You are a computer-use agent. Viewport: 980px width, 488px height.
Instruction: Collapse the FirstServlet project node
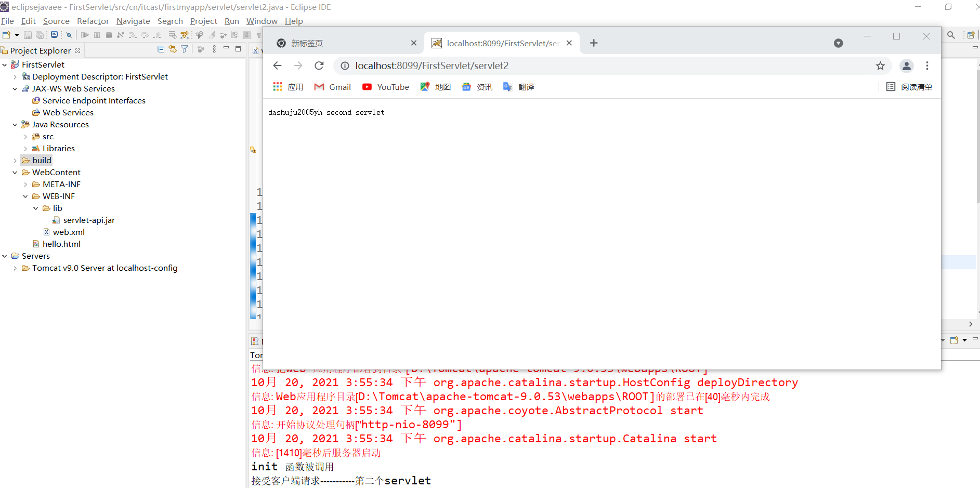pos(5,65)
